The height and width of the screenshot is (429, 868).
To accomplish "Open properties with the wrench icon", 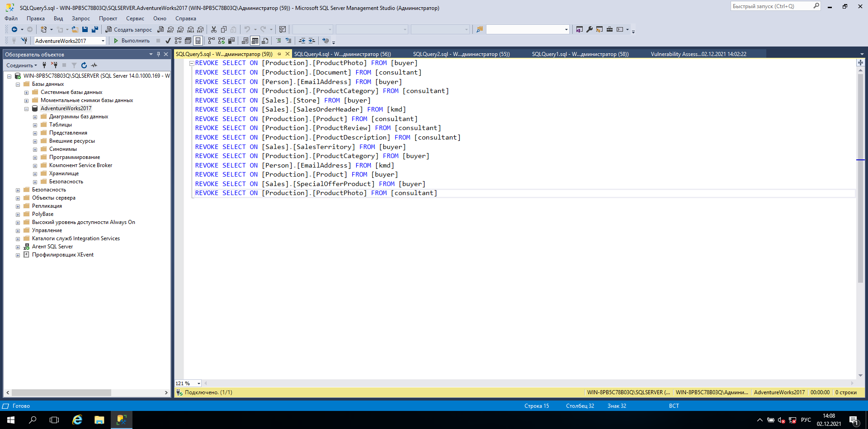I will [590, 29].
